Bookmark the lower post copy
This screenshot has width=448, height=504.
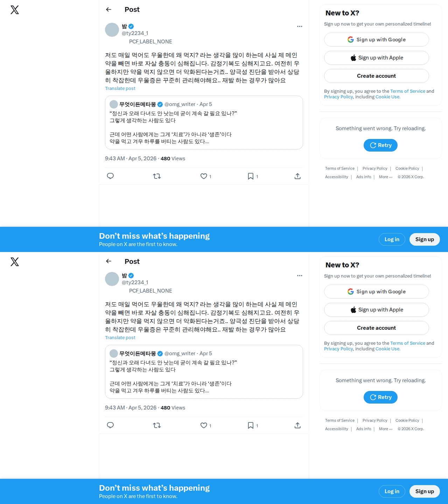[253, 425]
